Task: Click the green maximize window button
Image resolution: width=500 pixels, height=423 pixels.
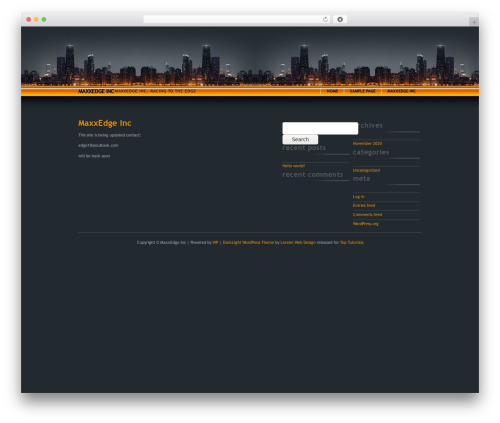Action: click(x=44, y=19)
